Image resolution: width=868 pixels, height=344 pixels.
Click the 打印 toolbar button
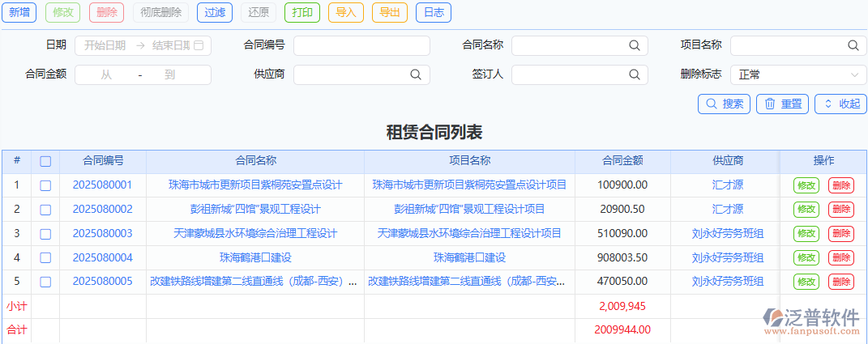(302, 12)
